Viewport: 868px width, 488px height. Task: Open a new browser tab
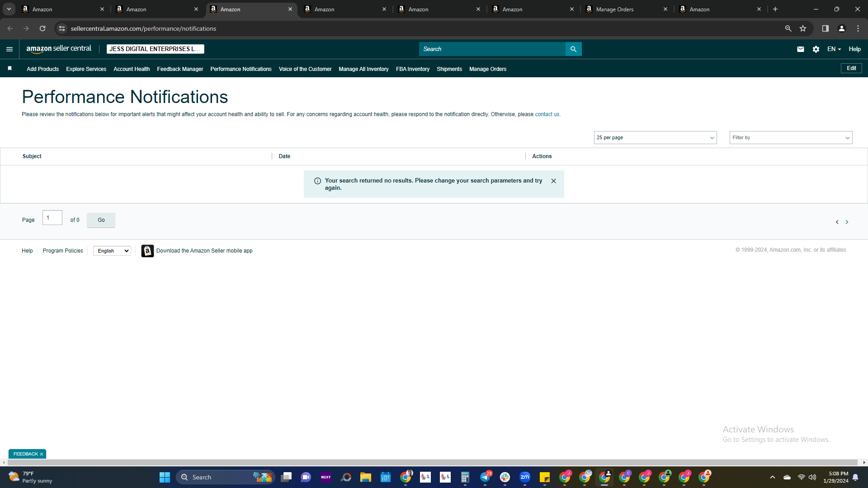[775, 9]
